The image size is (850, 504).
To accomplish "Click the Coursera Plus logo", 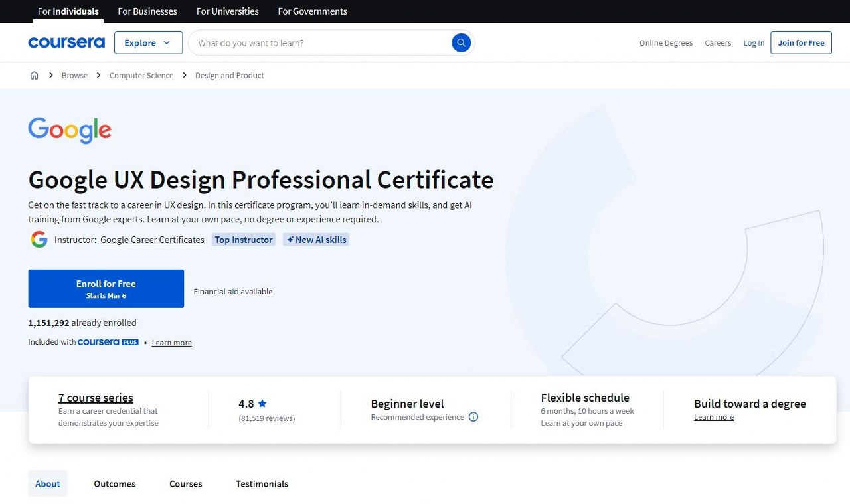I will pos(108,342).
